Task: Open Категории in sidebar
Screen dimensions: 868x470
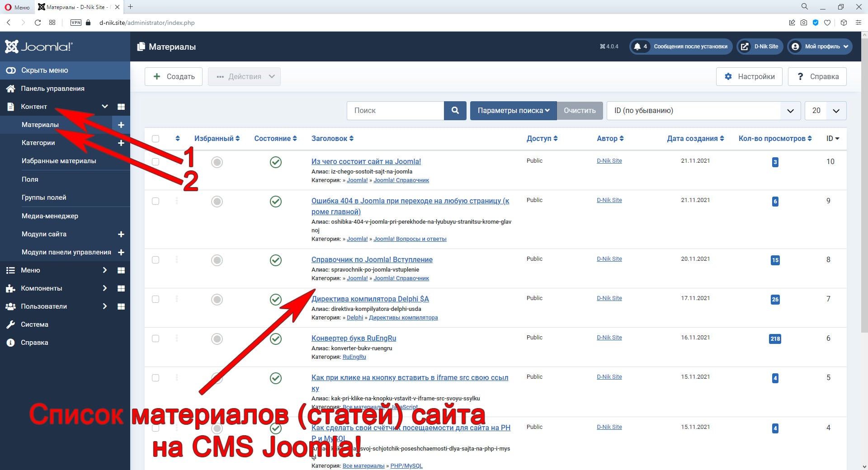Action: click(38, 143)
